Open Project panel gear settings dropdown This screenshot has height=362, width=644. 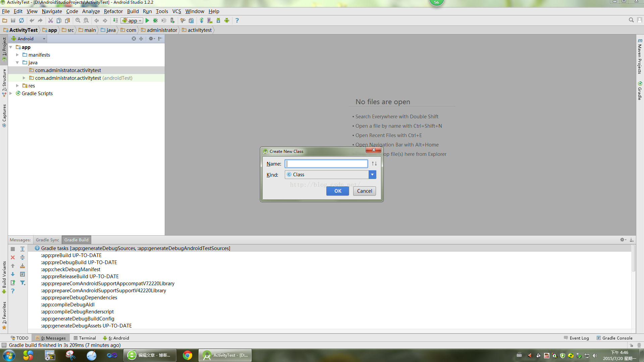click(152, 39)
